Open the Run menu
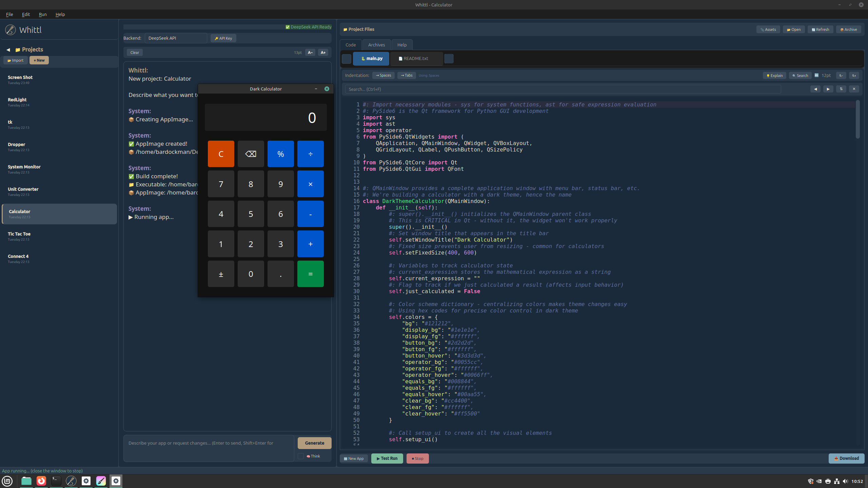Viewport: 868px width, 488px height. pos(43,14)
